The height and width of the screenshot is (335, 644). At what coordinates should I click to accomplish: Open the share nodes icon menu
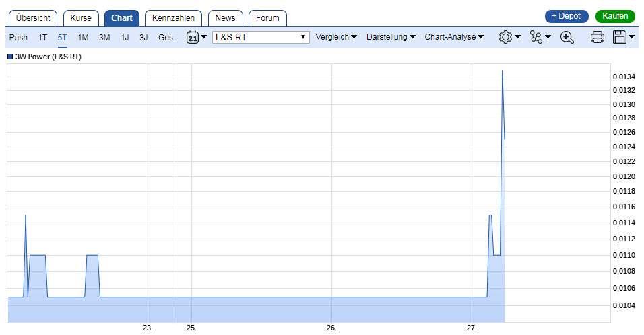pos(536,38)
